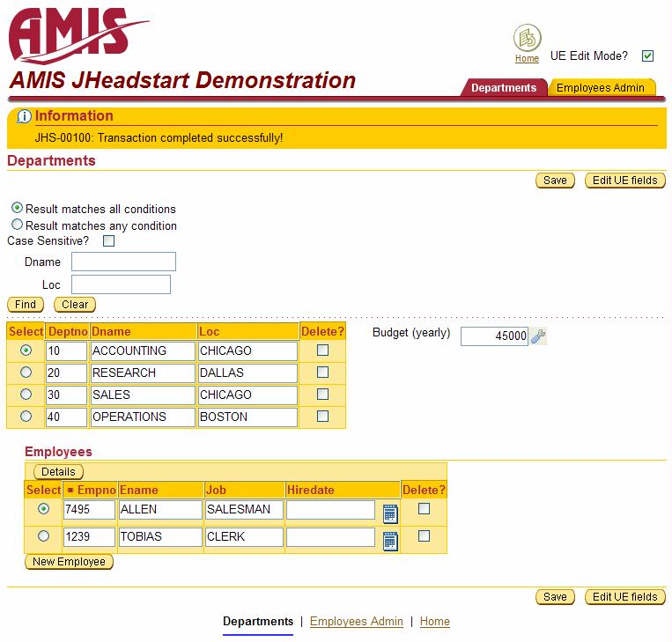Follow the Home link in footer
672x642 pixels.
point(434,622)
